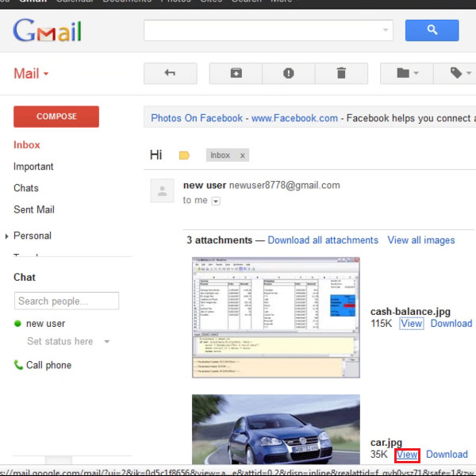Report this message as spam
Screen dimensions: 476x476
[289, 73]
